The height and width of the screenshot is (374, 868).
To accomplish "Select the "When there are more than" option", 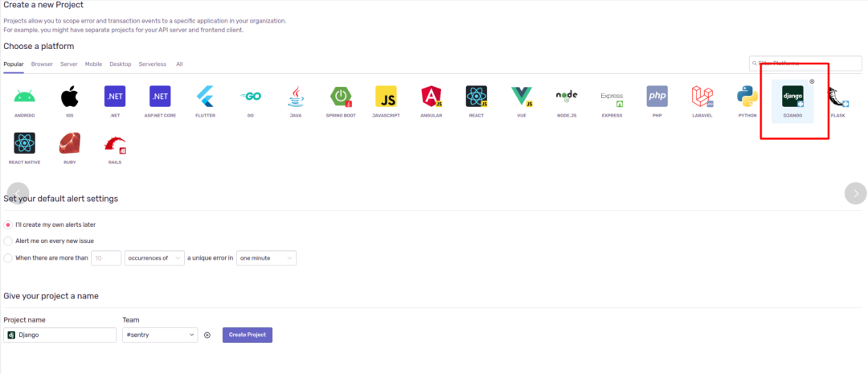I will click(8, 257).
